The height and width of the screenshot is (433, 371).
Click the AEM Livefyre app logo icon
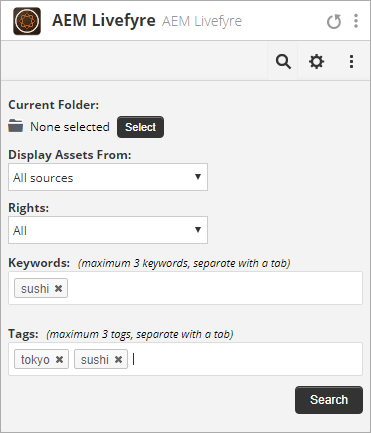(x=27, y=21)
